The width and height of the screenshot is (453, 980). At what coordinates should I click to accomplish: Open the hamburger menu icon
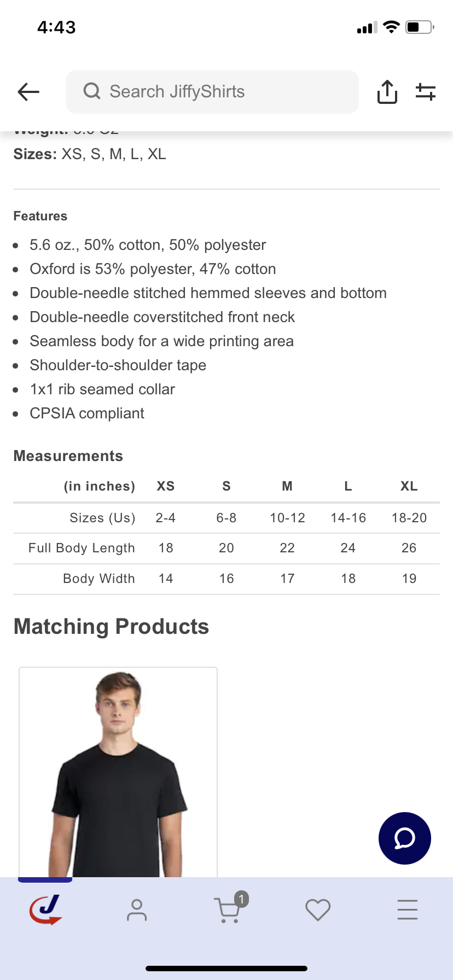click(x=408, y=910)
